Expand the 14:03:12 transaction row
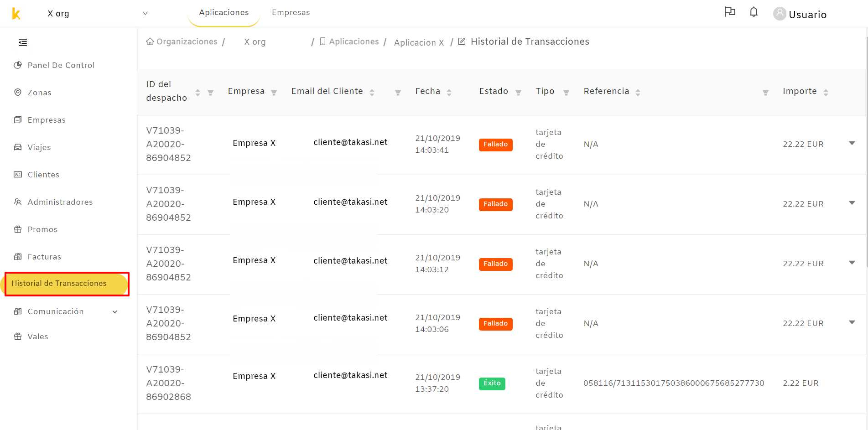 852,263
